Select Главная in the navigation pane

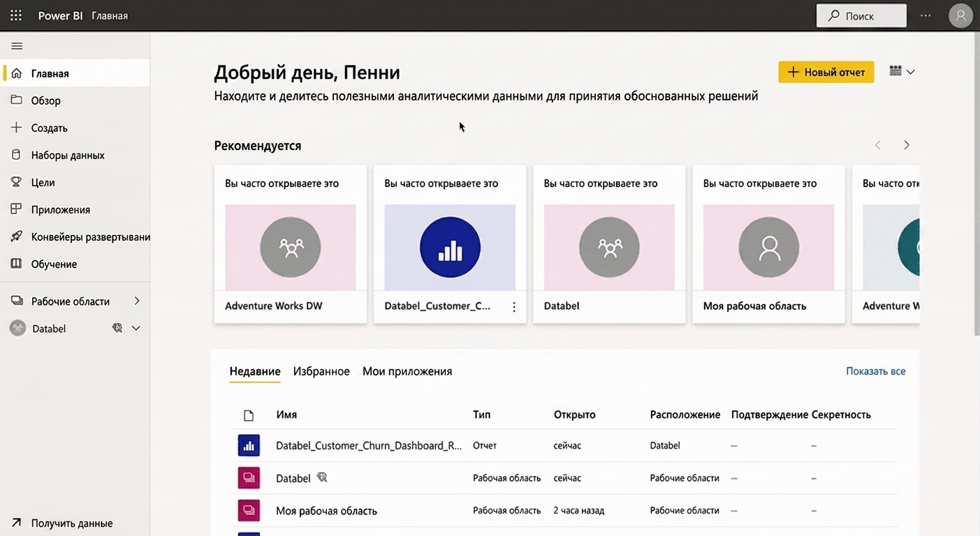[75, 73]
